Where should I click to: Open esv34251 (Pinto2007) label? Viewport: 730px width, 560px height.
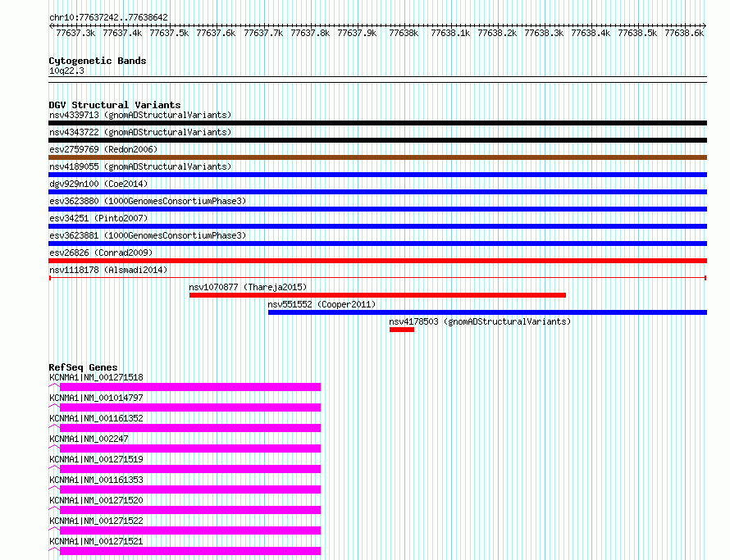(98, 218)
